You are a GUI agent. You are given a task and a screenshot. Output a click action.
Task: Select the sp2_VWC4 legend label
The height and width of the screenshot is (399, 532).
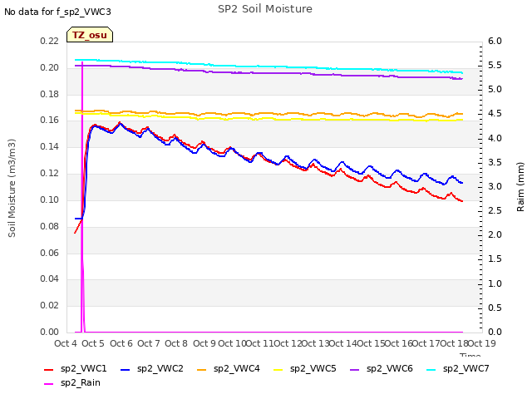(236, 369)
